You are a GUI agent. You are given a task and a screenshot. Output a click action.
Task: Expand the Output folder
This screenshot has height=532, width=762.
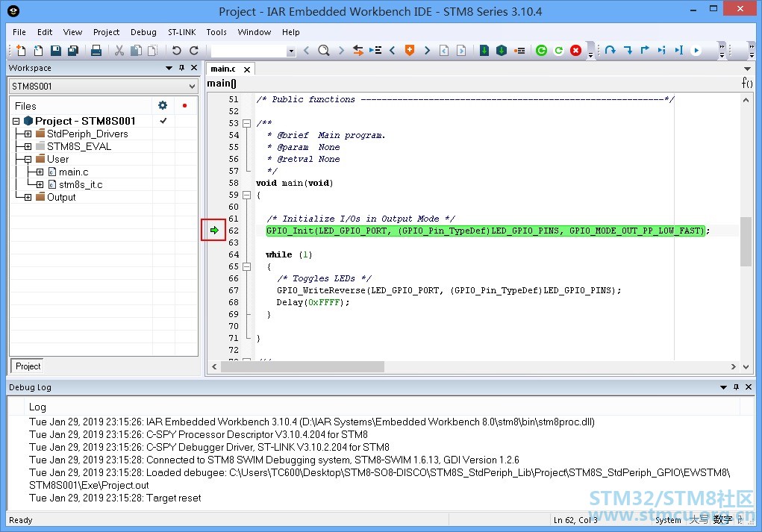coord(28,197)
